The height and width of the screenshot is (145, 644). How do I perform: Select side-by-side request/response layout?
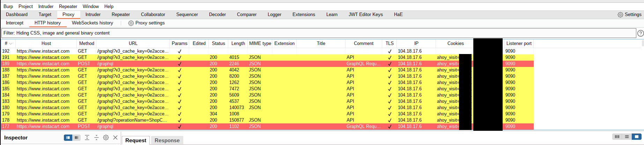coord(617,137)
